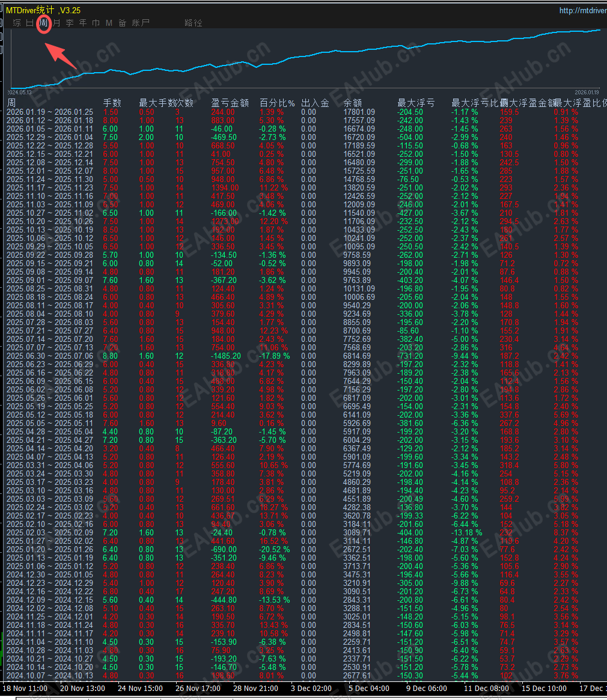Screen dimensions: 607x700
Task: Select the M tab
Action: point(109,23)
